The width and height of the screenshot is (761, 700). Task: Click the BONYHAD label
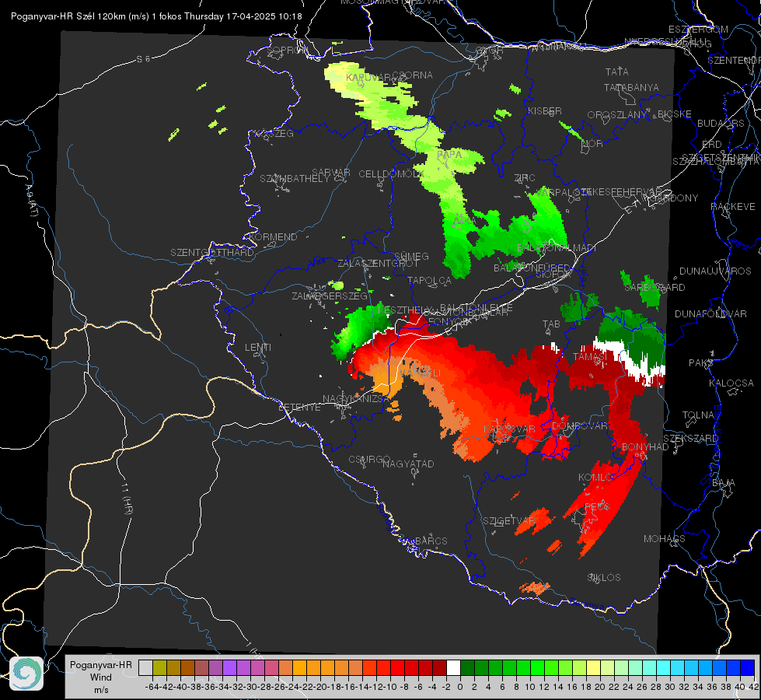(645, 447)
